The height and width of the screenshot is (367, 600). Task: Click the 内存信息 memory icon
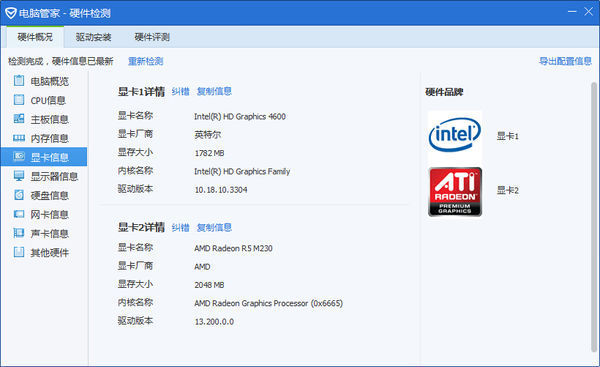point(19,138)
